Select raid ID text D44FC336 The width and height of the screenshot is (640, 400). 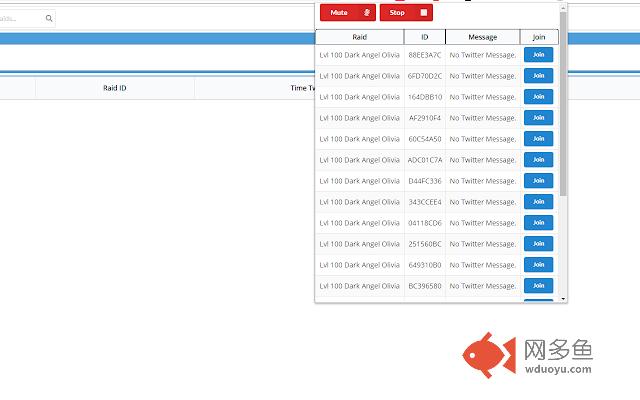coord(424,181)
